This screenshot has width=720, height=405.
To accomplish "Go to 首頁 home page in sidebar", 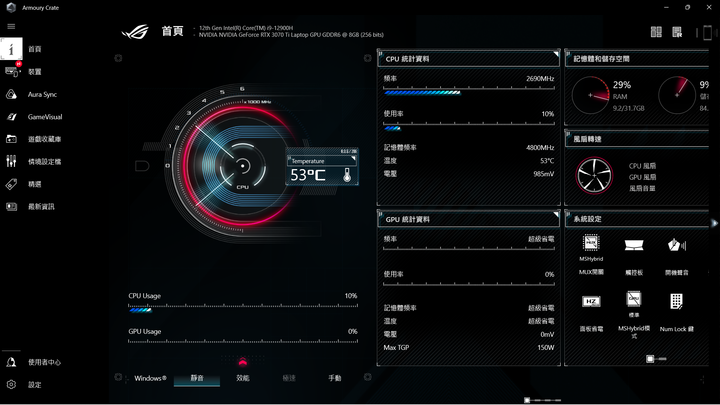I will click(x=34, y=49).
